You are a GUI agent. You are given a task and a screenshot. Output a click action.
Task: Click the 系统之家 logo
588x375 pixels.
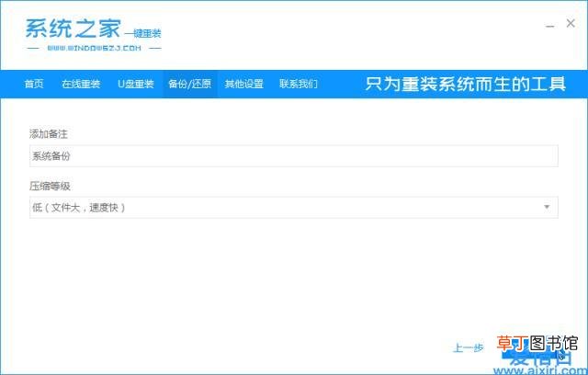pyautogui.click(x=94, y=35)
